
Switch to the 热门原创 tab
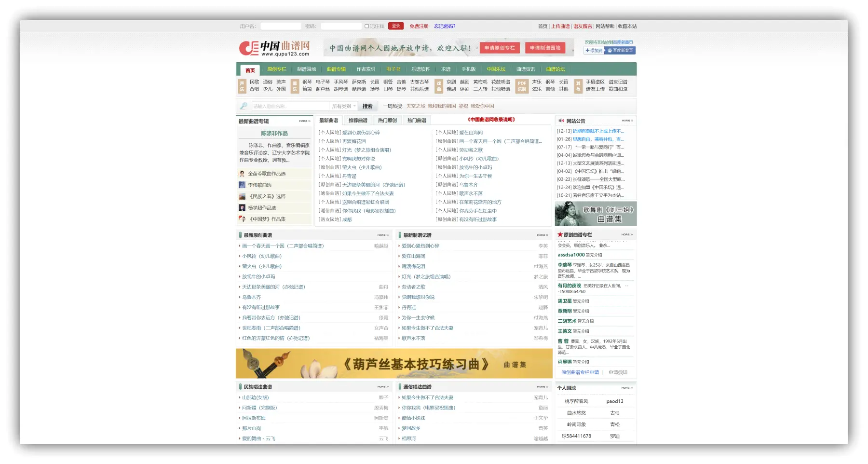coord(387,121)
